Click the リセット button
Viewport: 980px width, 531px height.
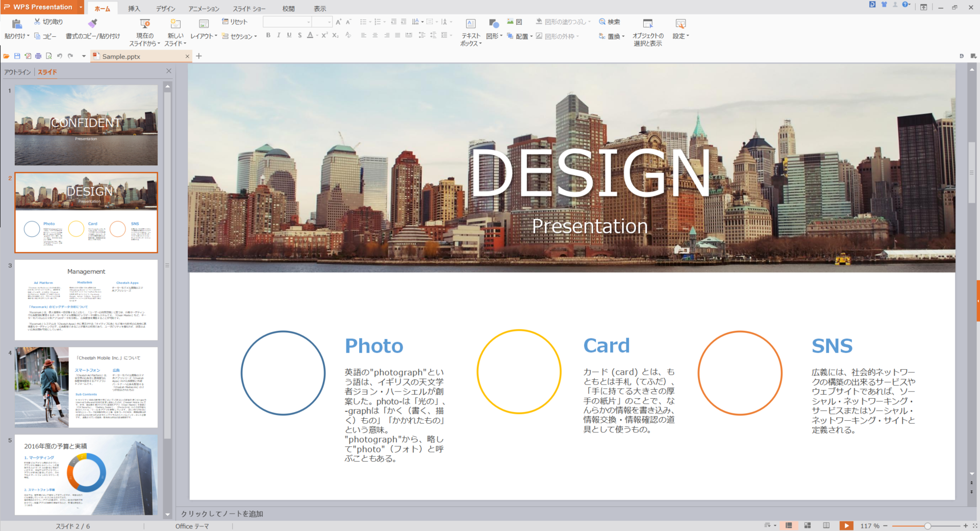[x=235, y=22]
